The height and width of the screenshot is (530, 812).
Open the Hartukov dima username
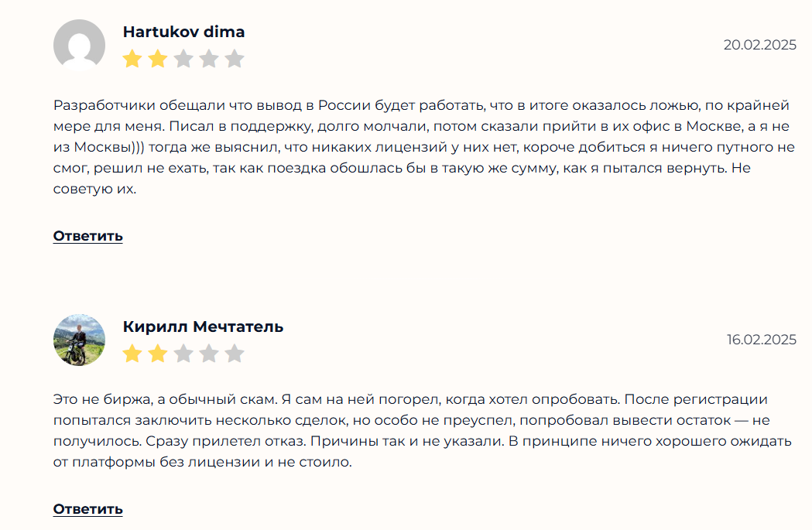pos(183,32)
